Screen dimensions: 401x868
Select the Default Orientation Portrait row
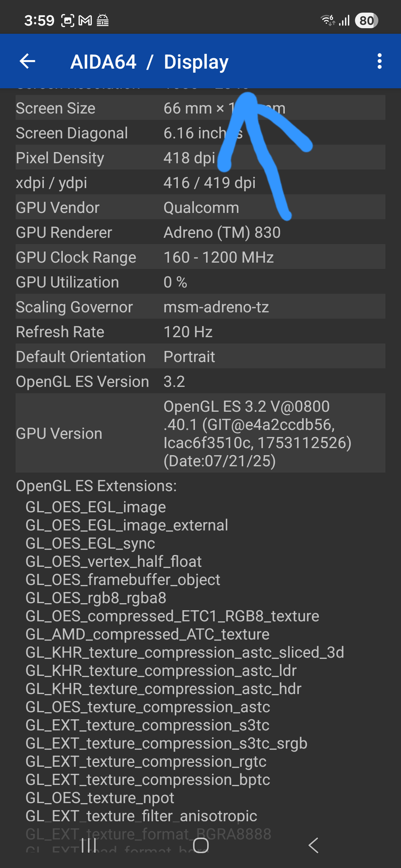coord(200,357)
